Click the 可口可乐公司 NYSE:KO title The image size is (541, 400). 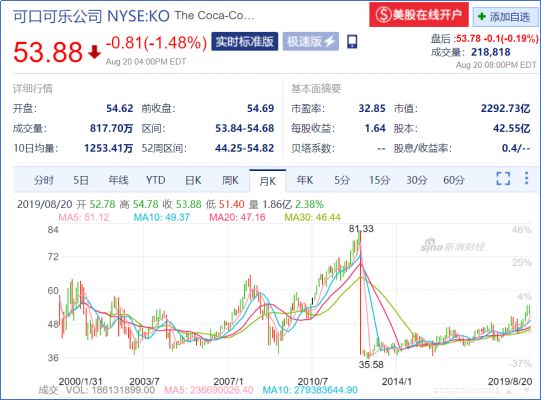tap(91, 16)
